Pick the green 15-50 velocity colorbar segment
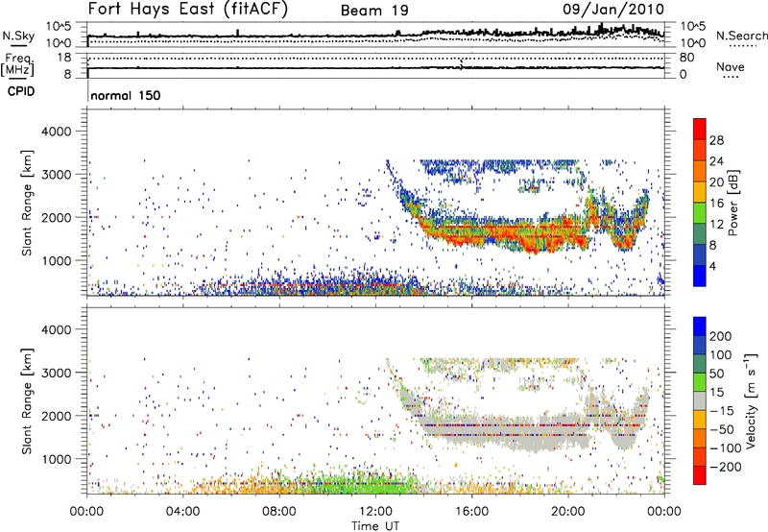 tap(700, 382)
